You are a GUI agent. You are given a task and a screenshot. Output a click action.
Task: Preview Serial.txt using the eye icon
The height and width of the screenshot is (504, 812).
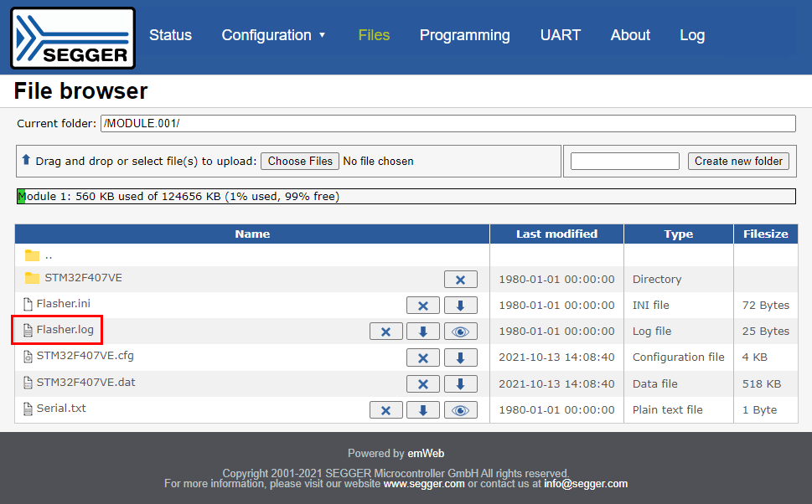pyautogui.click(x=460, y=410)
